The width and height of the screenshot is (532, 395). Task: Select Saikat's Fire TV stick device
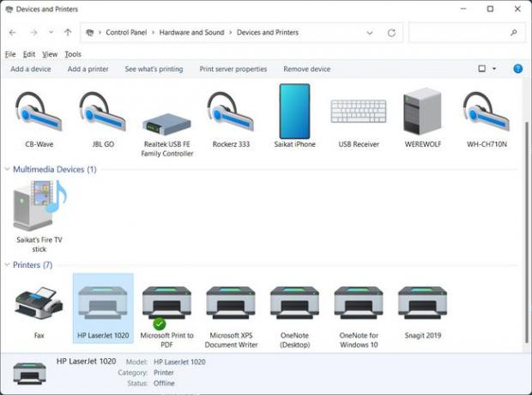pos(39,216)
